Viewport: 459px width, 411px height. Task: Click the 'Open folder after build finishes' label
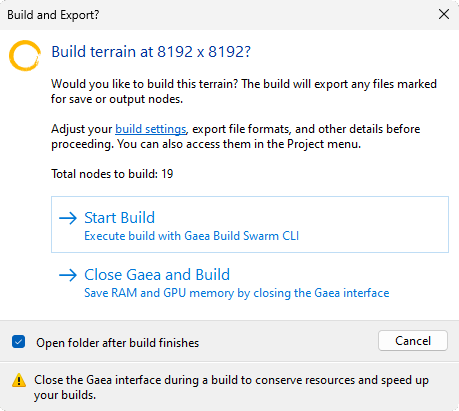pos(117,343)
